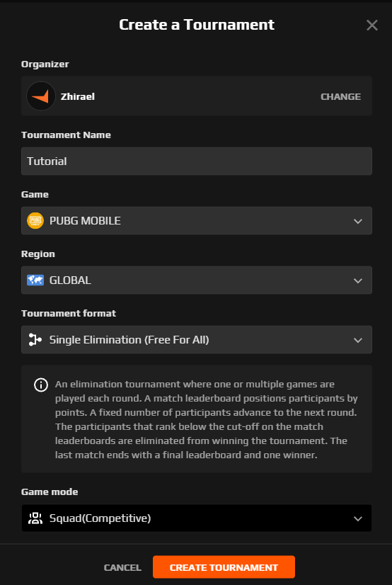Expand the Region field chevron arrow
This screenshot has width=392, height=585.
pos(358,280)
